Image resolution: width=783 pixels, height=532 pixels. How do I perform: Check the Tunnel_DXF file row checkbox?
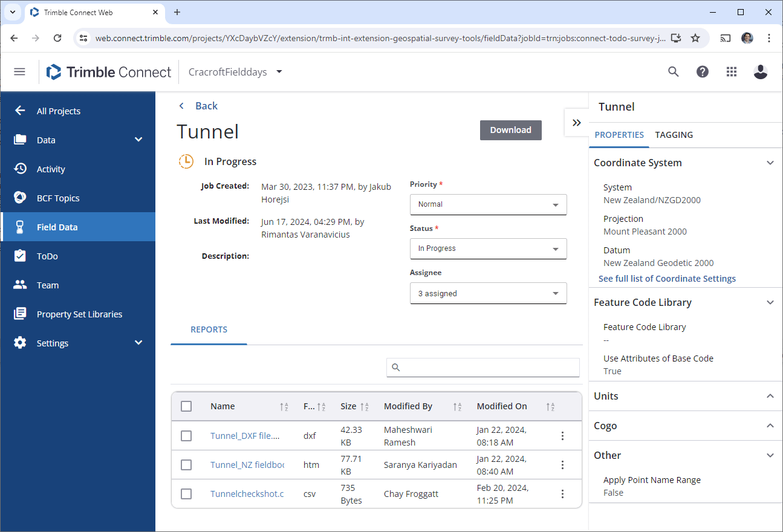click(x=186, y=435)
